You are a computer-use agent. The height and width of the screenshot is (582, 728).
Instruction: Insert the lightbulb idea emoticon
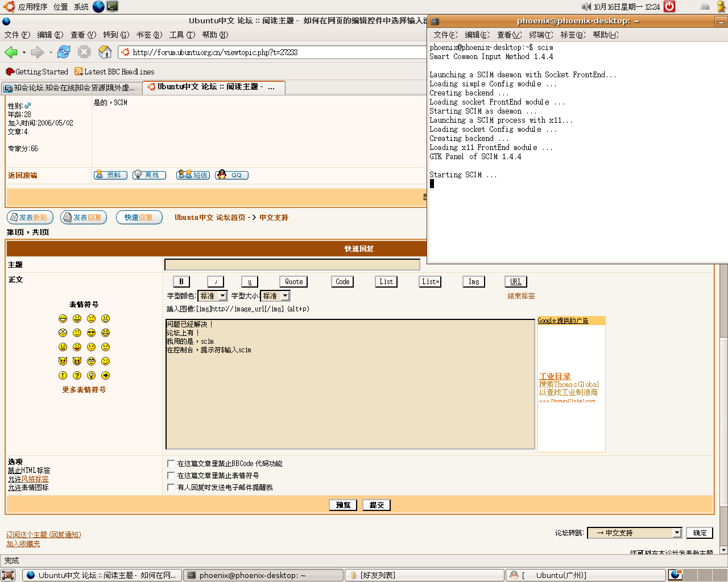(x=91, y=376)
